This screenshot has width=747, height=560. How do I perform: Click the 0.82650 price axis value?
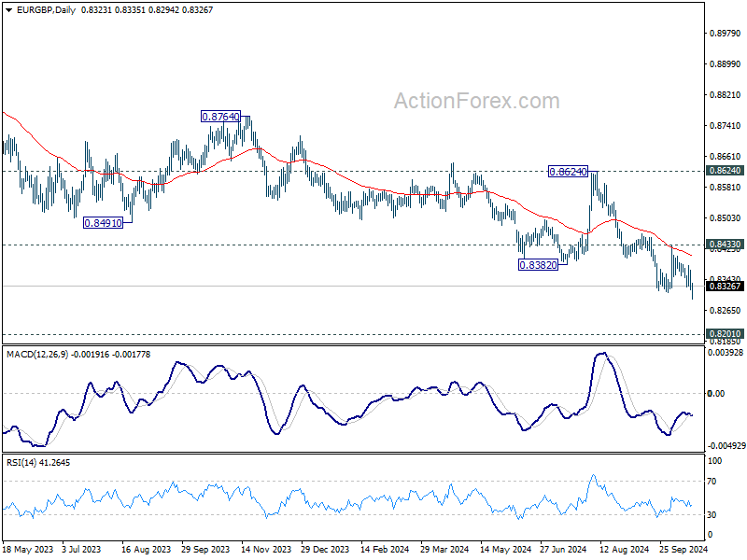[x=726, y=311]
